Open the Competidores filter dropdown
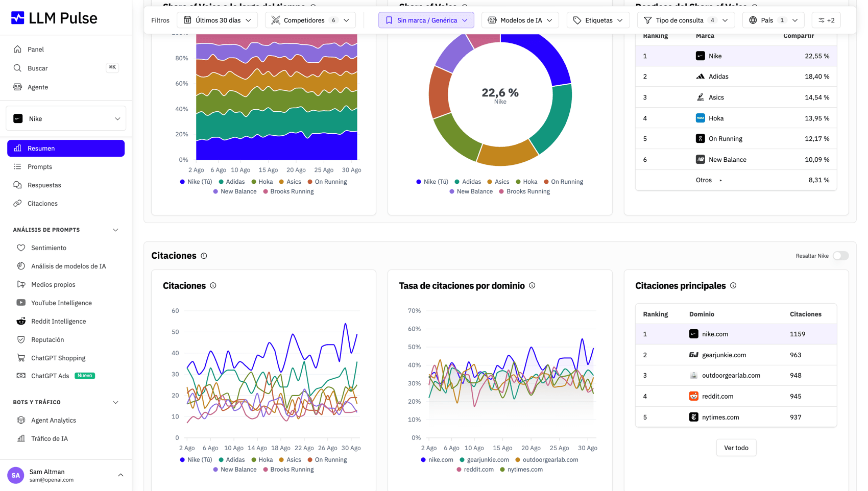Viewport: 868px width, 491px height. tap(310, 20)
